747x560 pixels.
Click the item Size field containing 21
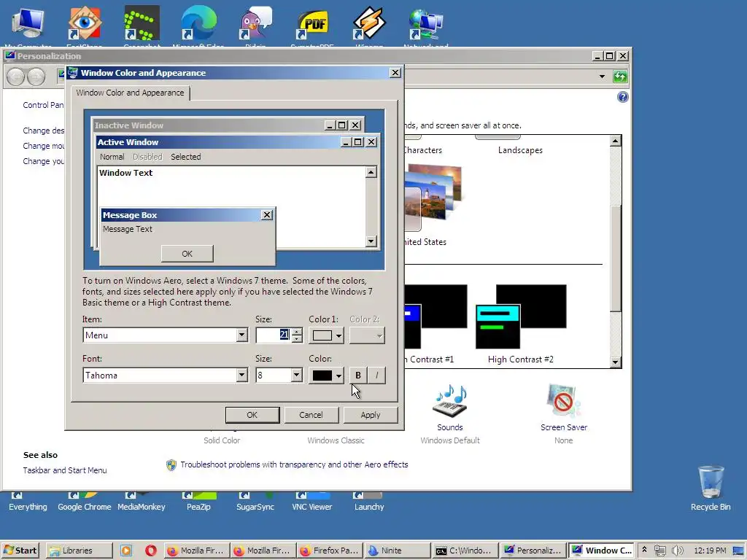pyautogui.click(x=274, y=335)
